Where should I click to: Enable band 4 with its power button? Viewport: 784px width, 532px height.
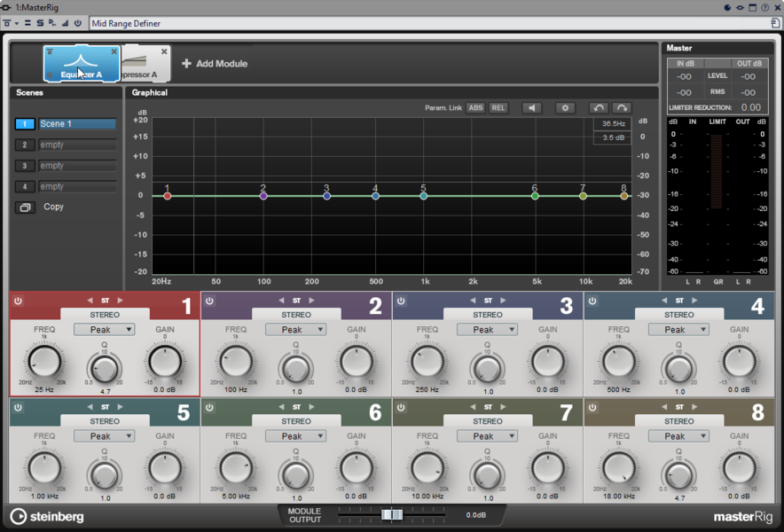592,301
